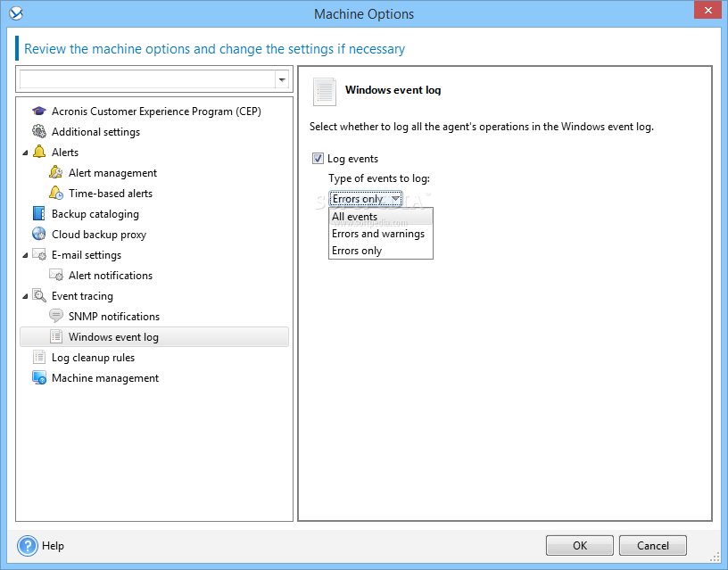This screenshot has height=570, width=728.
Task: Click the SNMP notifications speech bubble icon
Action: point(55,316)
